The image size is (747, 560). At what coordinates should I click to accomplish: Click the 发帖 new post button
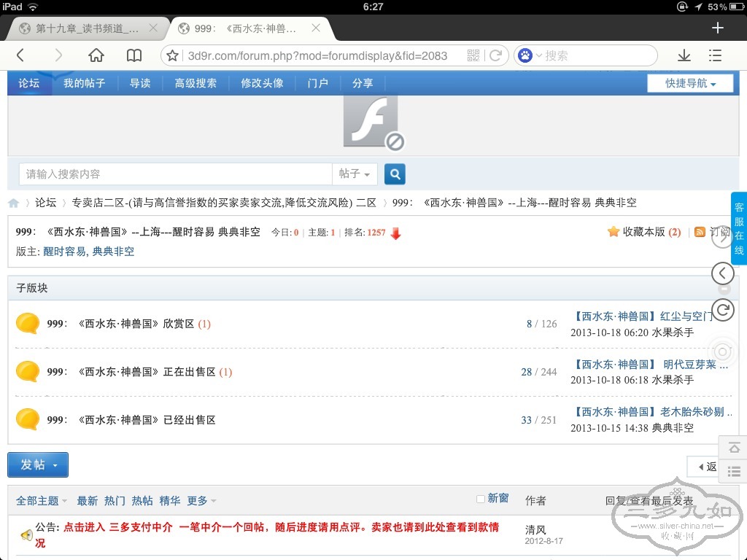[x=38, y=464]
